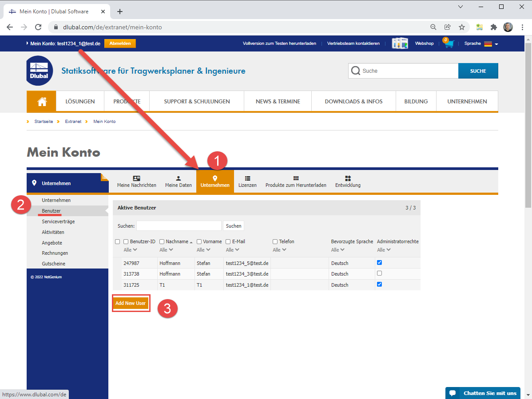Uncheck Administratorrechte for user 247987
This screenshot has width=532, height=399.
(379, 262)
